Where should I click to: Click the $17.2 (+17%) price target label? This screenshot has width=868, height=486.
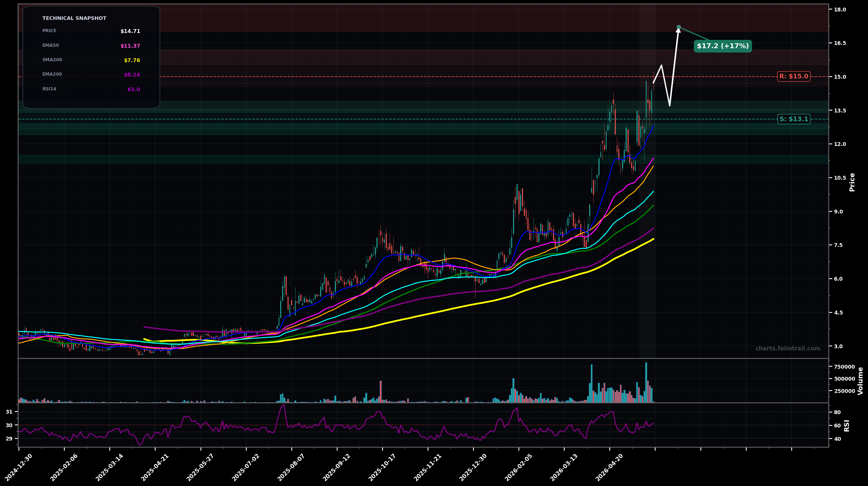click(x=723, y=46)
